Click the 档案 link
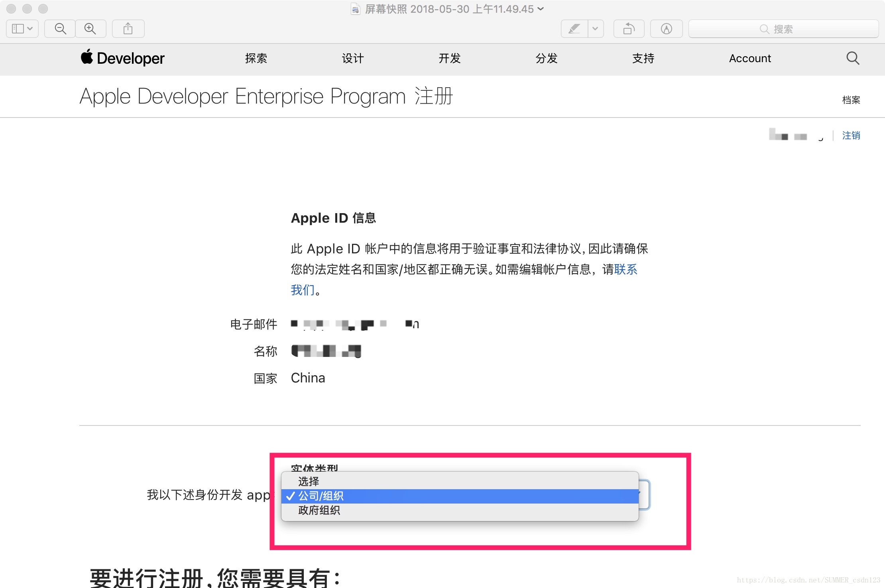 coord(851,100)
